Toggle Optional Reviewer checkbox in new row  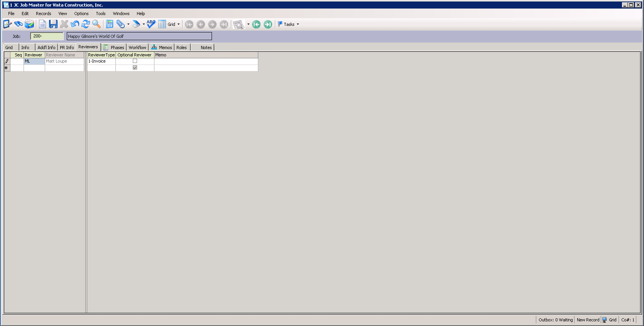[135, 68]
